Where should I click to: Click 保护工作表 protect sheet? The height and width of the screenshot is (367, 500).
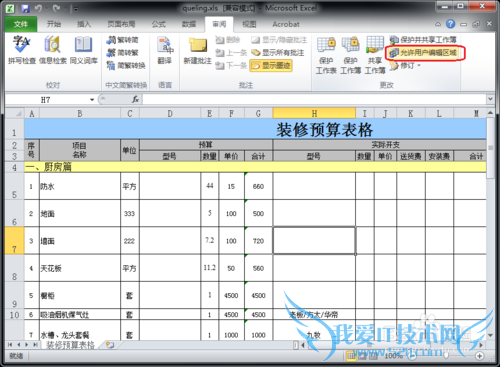326,55
